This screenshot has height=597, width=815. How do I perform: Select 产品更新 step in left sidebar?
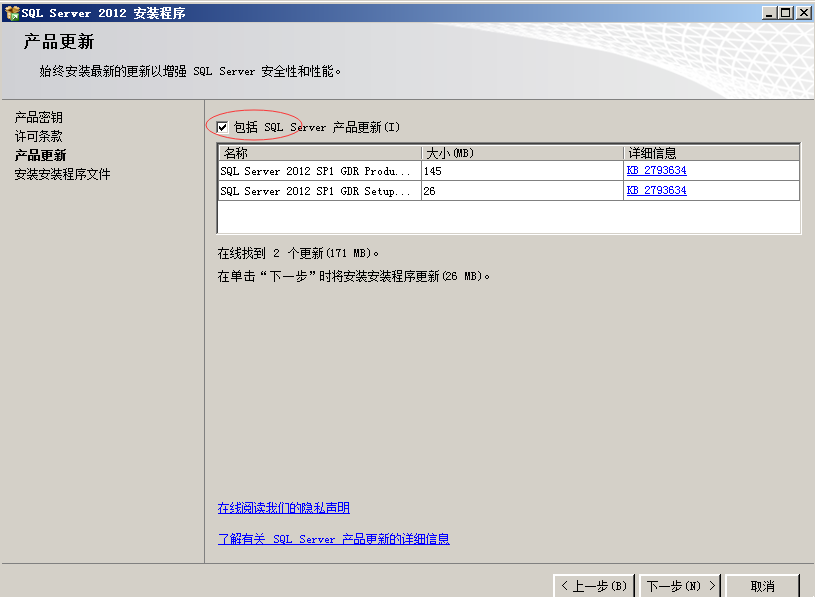[41, 155]
